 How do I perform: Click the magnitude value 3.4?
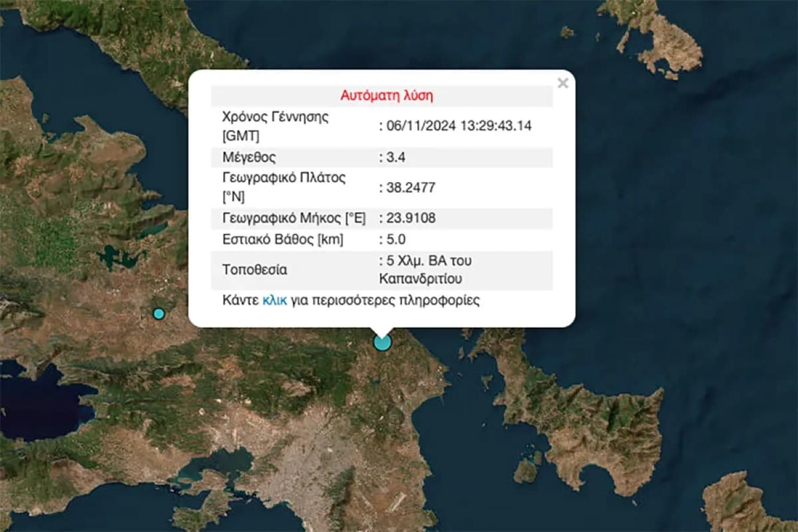[395, 157]
